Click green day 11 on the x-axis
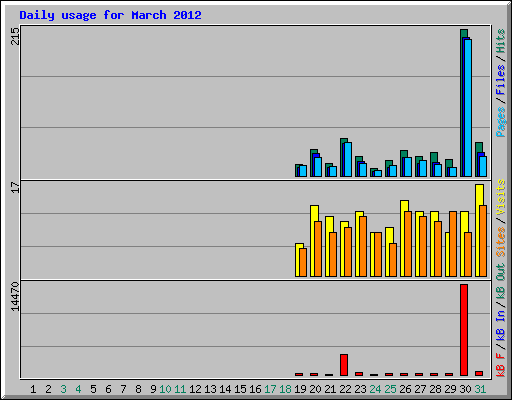Viewport: 512px width, 400px height. (x=180, y=389)
